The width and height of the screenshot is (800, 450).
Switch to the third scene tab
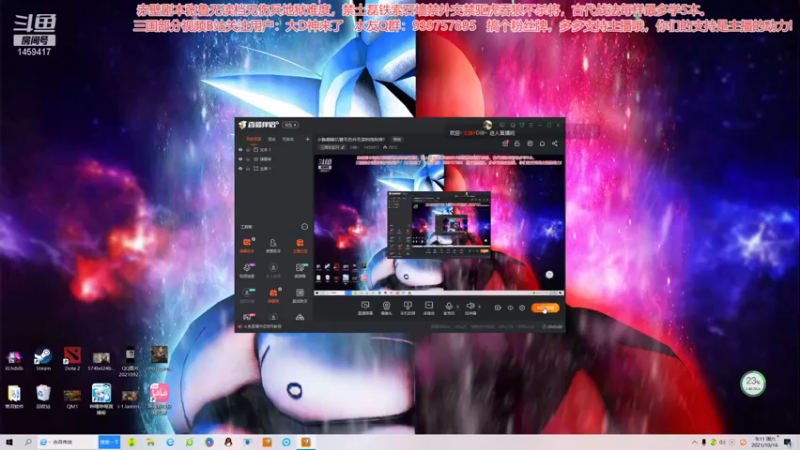288,139
